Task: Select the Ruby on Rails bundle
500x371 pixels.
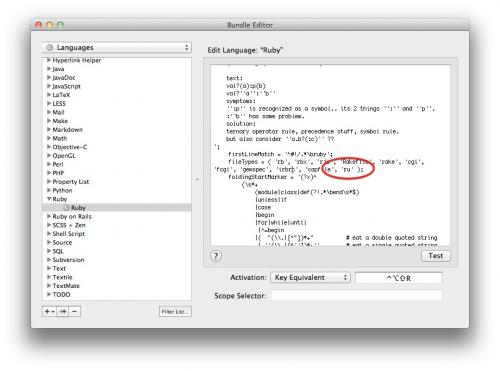Action: point(117,216)
